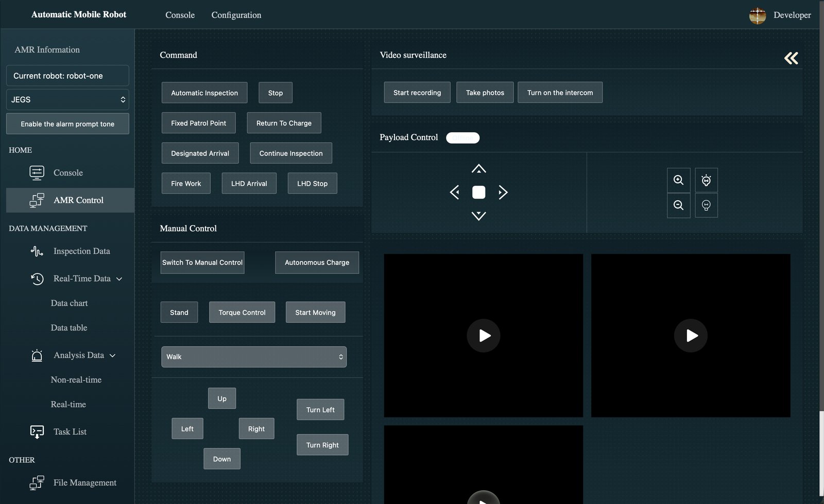Click the Left movement button
The width and height of the screenshot is (824, 504).
(187, 429)
